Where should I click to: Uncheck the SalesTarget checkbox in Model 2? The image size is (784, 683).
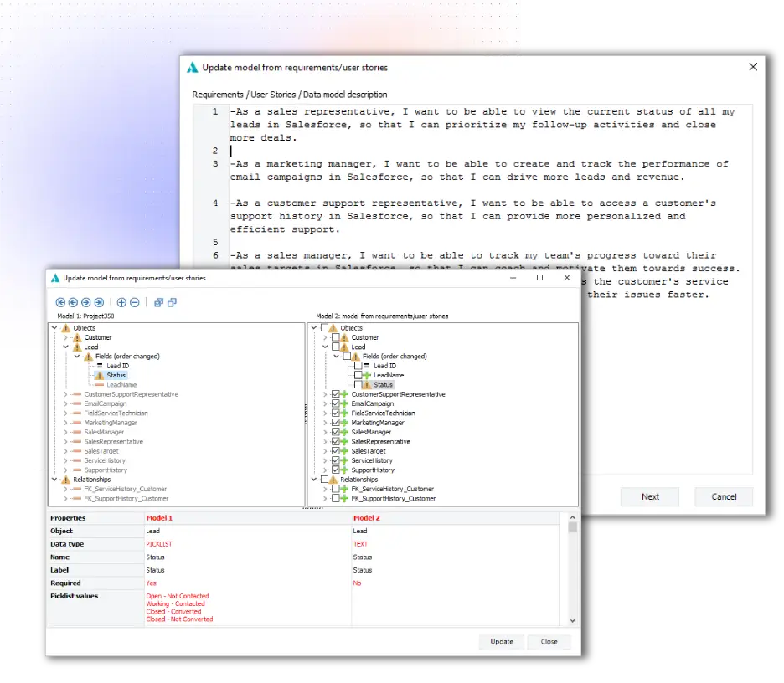[x=336, y=451]
